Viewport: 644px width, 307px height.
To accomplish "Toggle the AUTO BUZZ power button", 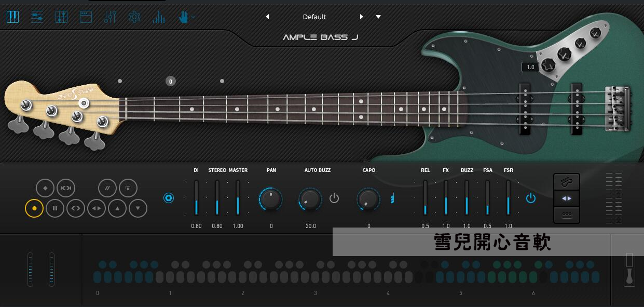I will 334,198.
